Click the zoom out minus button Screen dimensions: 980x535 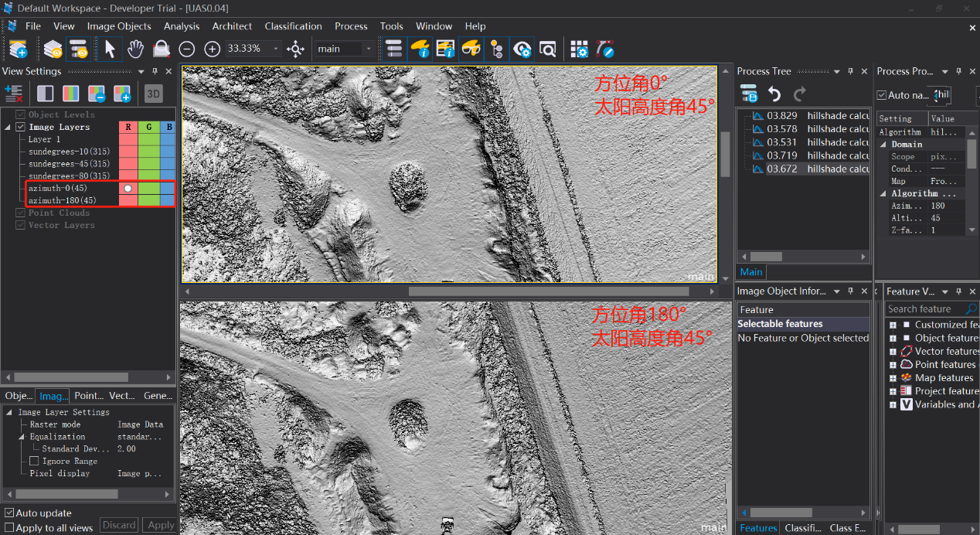(186, 49)
